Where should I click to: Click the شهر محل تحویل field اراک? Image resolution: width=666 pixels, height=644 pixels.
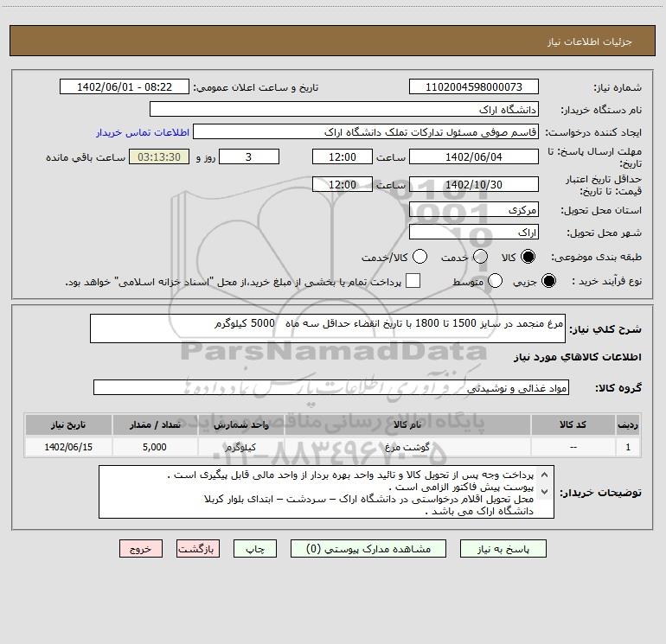tap(474, 233)
